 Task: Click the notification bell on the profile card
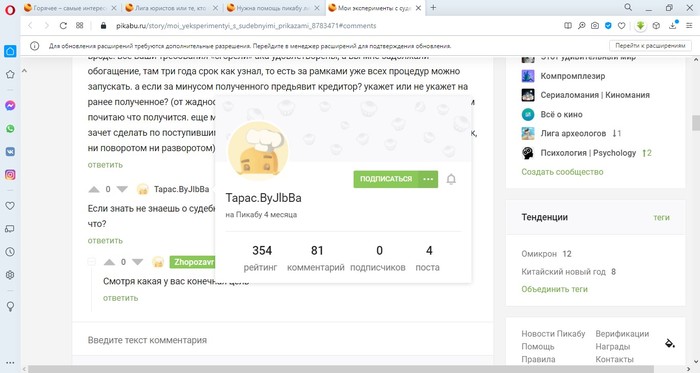click(451, 179)
